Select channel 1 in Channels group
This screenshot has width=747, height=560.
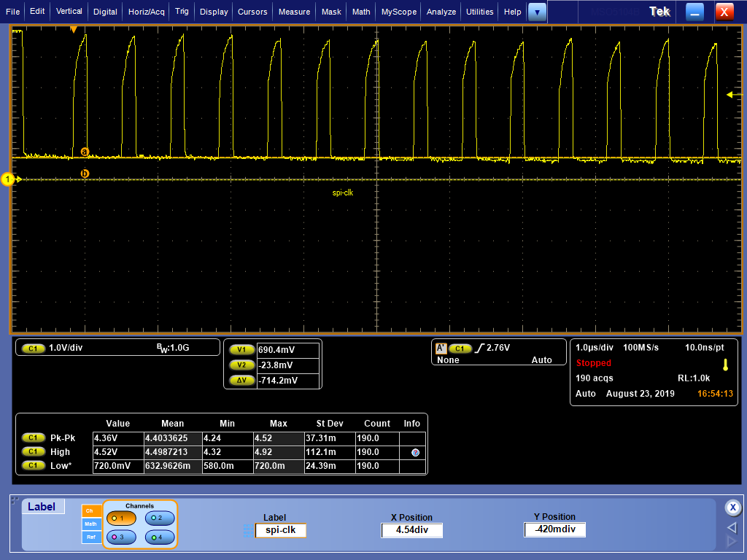click(120, 518)
